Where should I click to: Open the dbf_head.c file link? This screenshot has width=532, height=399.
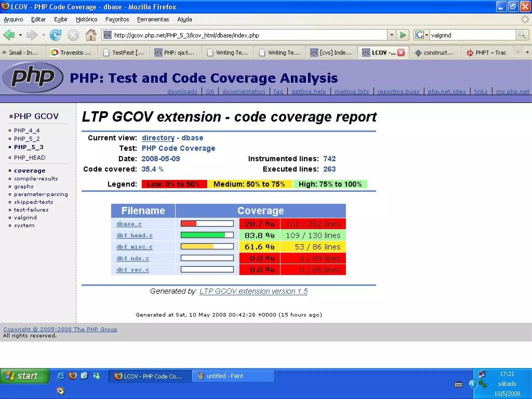pos(134,235)
